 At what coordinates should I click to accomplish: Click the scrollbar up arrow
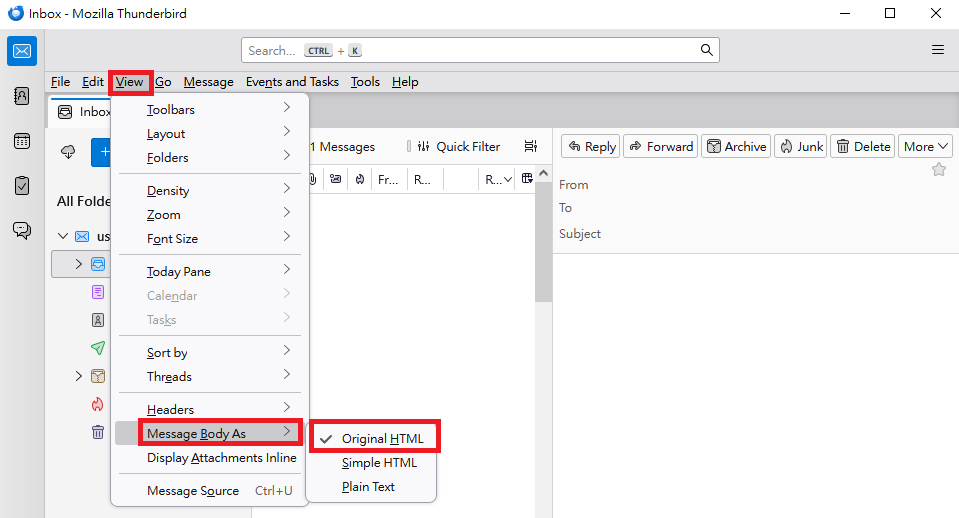(x=543, y=173)
